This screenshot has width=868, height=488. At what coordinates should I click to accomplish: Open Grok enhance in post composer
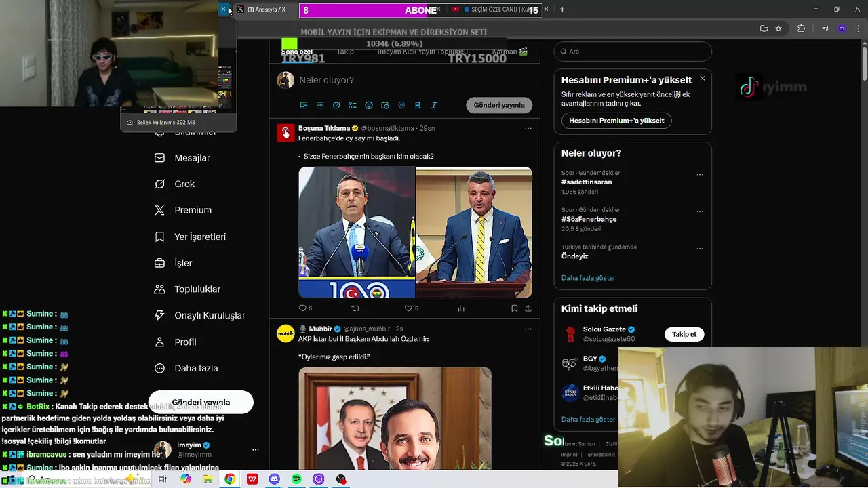coord(336,106)
